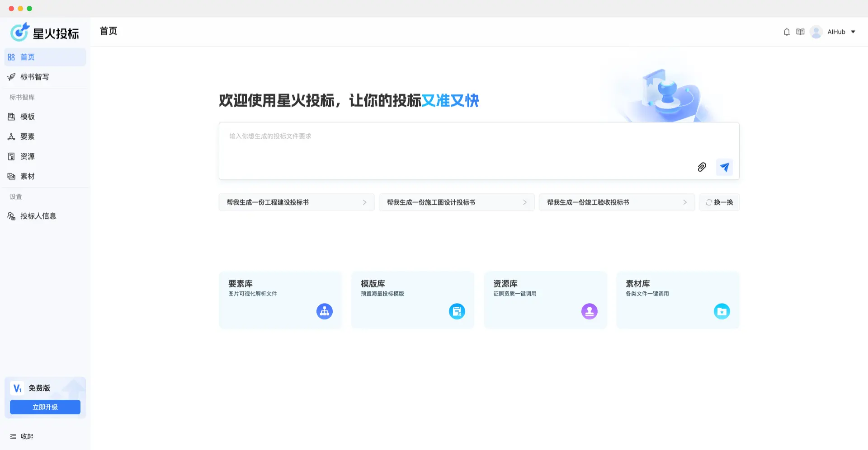Click the blue send icon
868x450 pixels.
[724, 167]
